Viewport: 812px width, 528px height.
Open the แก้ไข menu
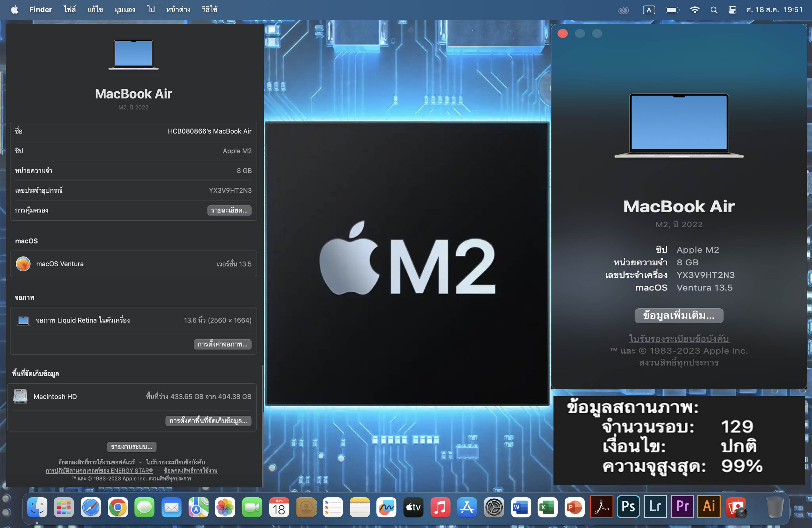pos(95,10)
